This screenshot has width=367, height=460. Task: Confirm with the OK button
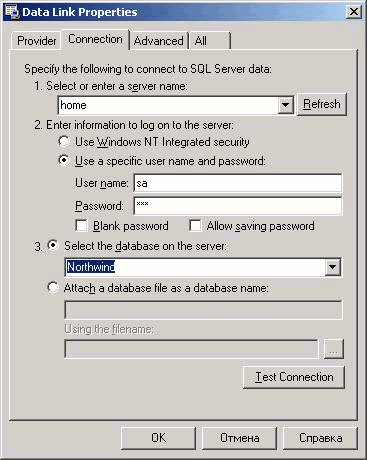[x=158, y=438]
